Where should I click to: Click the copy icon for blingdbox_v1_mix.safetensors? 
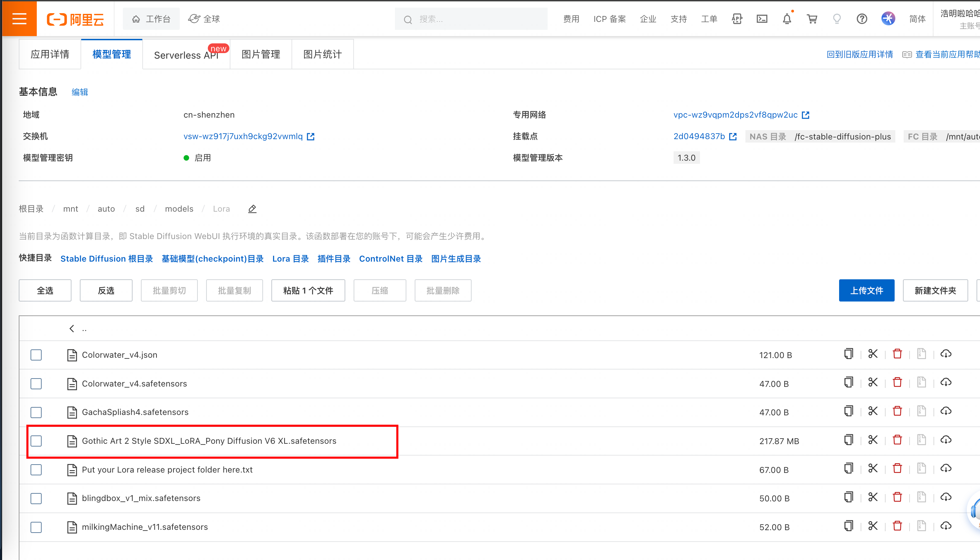pyautogui.click(x=848, y=497)
